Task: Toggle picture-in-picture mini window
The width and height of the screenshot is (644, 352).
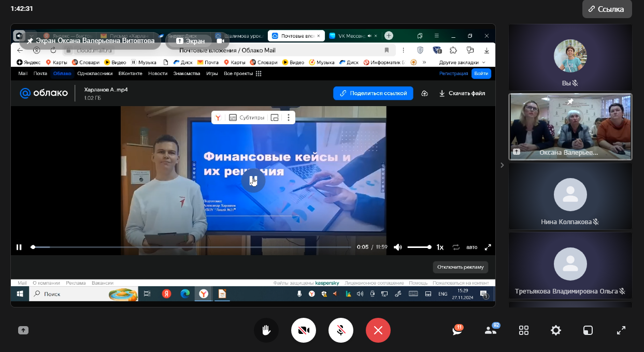Action: (588, 330)
